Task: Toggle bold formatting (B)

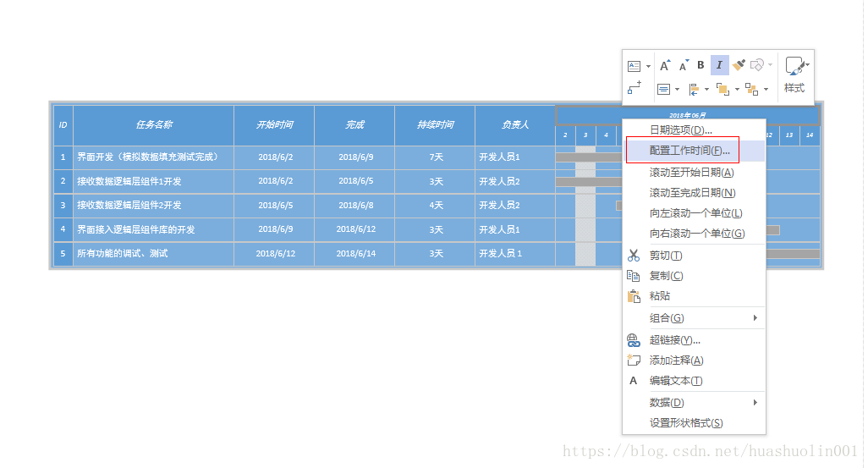Action: (700, 65)
